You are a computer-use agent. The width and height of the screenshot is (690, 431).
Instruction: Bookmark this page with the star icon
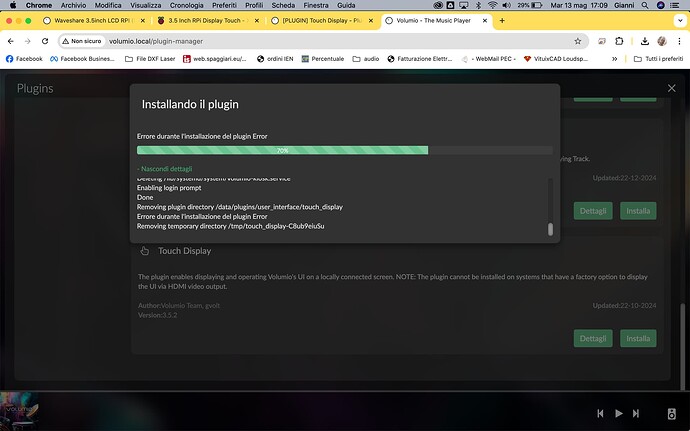(x=578, y=41)
